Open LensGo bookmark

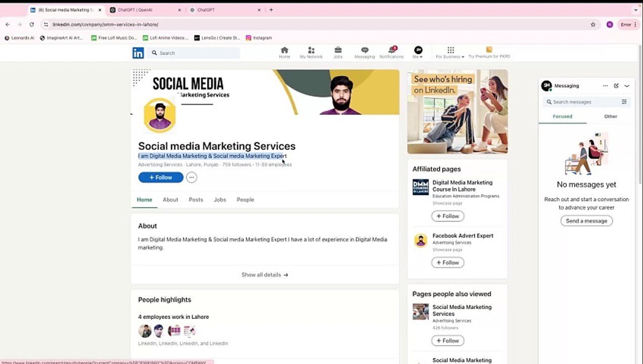217,38
